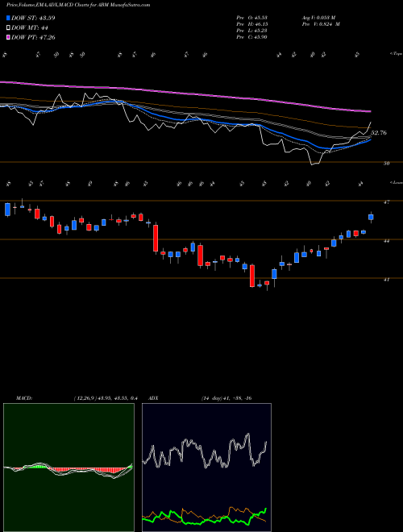
Task: Click the 'Pre O: 45.58' open value
Action: (x=251, y=18)
